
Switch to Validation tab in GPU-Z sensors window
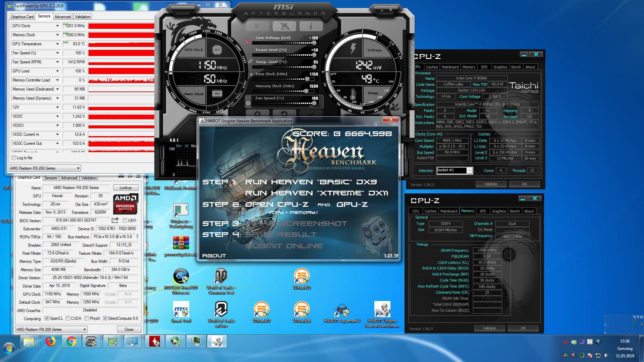click(83, 17)
